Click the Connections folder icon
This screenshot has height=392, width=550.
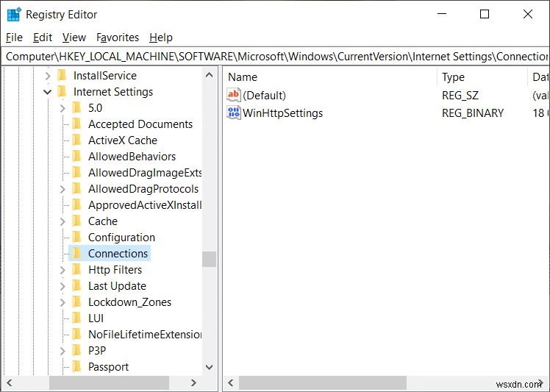[76, 253]
